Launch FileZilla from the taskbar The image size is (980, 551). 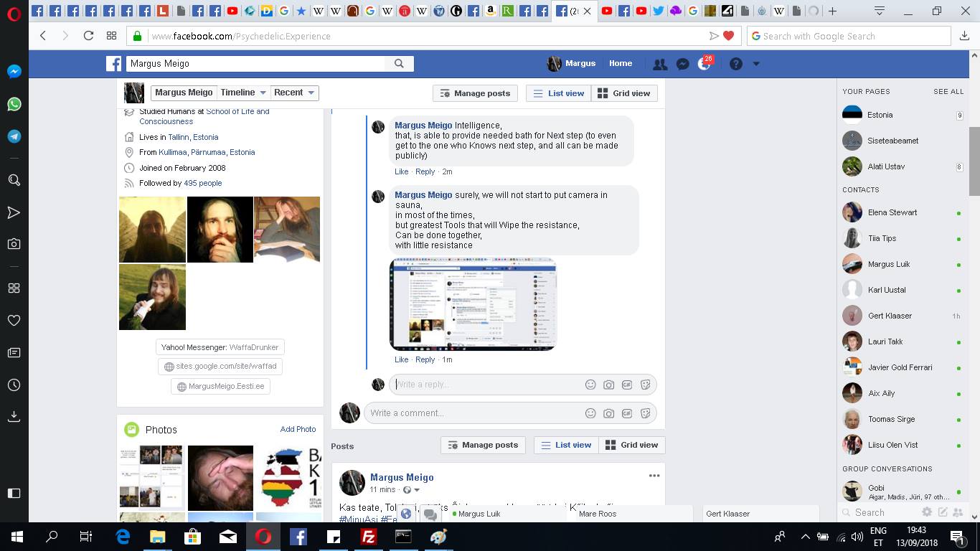368,537
